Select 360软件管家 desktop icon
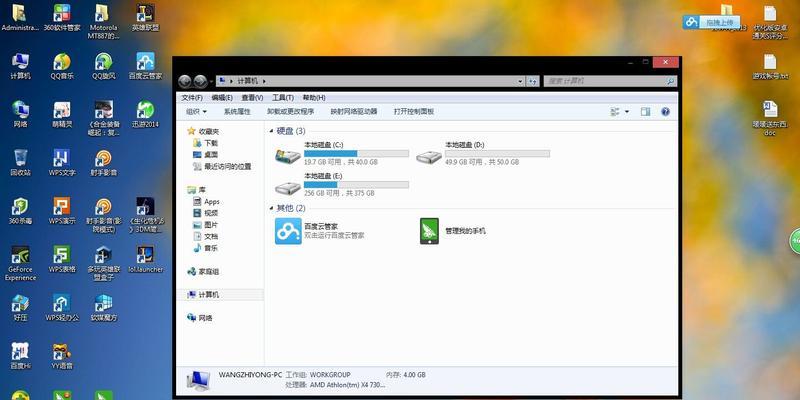This screenshot has height=400, width=800. [x=62, y=17]
